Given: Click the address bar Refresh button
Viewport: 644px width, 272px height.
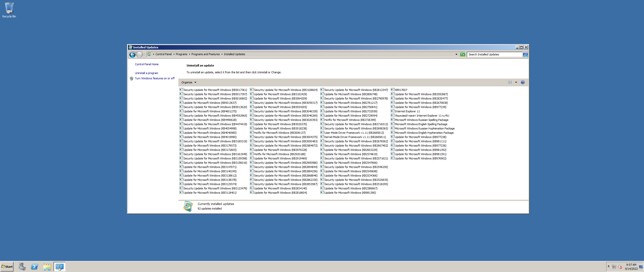Looking at the screenshot, I should click(x=463, y=54).
